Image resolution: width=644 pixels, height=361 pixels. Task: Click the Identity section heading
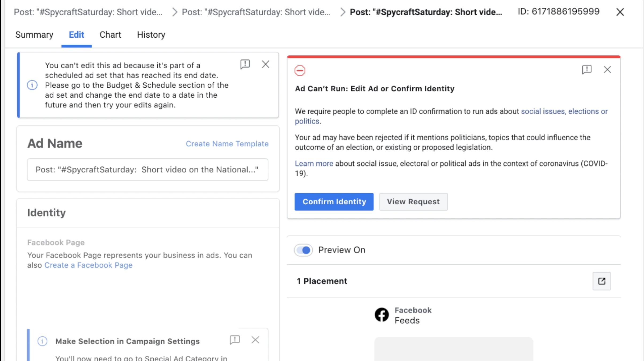46,213
